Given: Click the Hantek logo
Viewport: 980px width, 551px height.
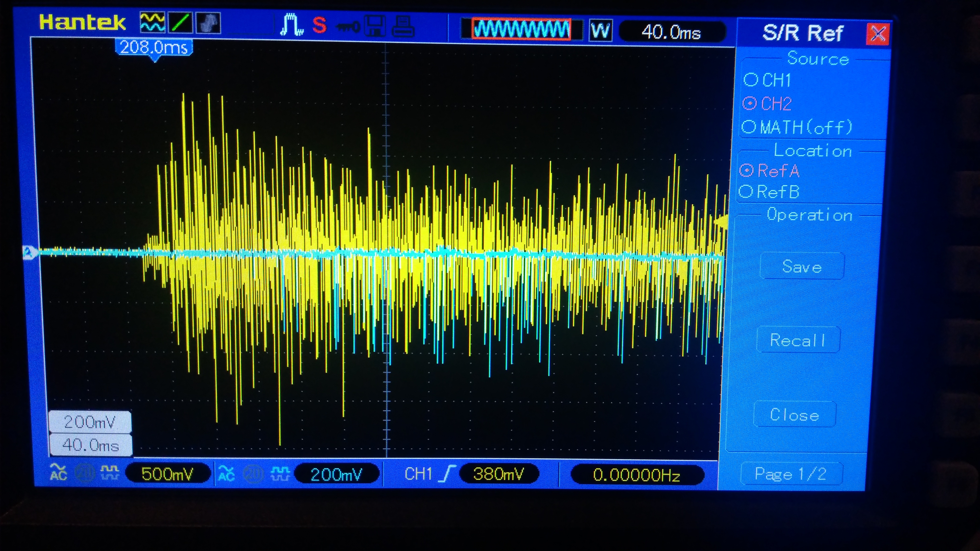Looking at the screenshot, I should click(x=82, y=22).
